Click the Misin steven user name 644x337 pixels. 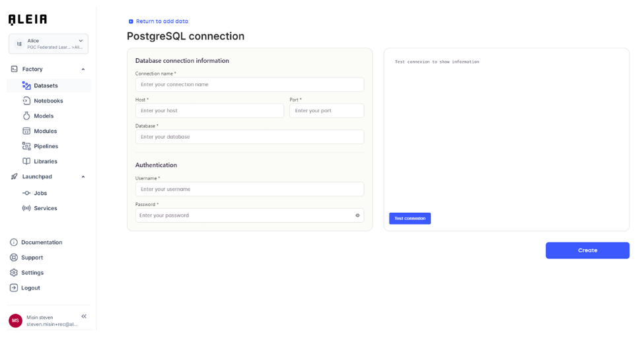(40, 317)
